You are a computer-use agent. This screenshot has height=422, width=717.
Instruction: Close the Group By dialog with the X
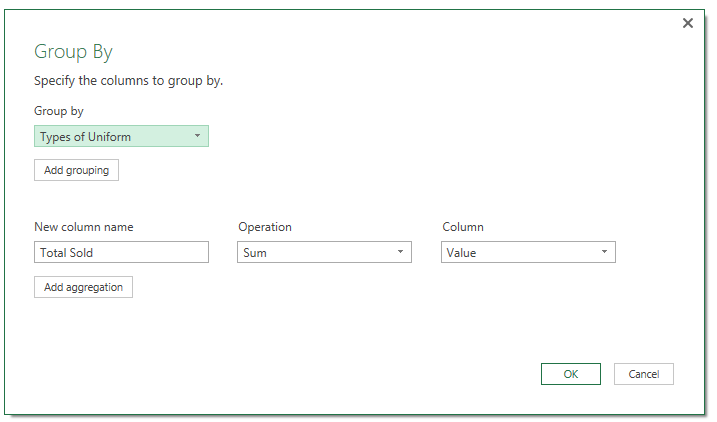[x=687, y=23]
